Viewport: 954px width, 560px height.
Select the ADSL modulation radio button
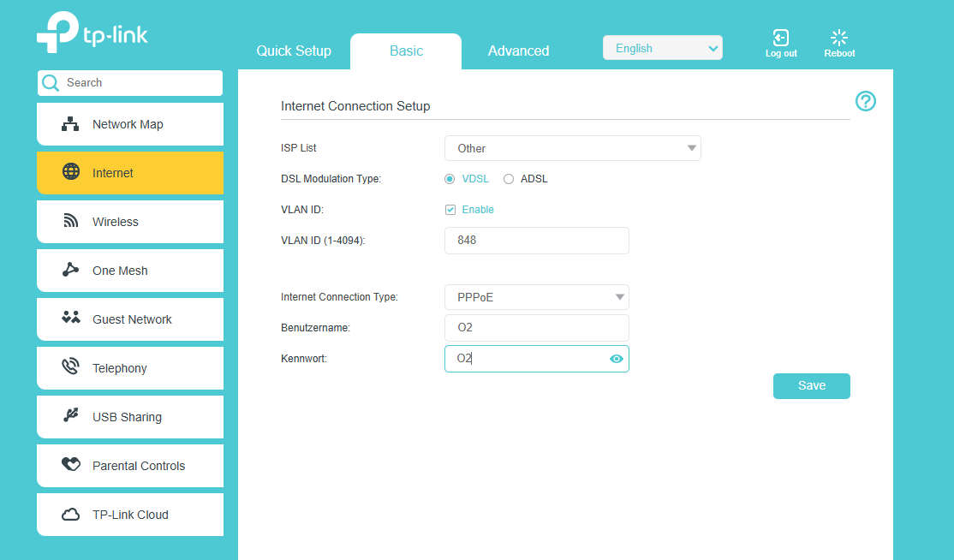tap(509, 179)
